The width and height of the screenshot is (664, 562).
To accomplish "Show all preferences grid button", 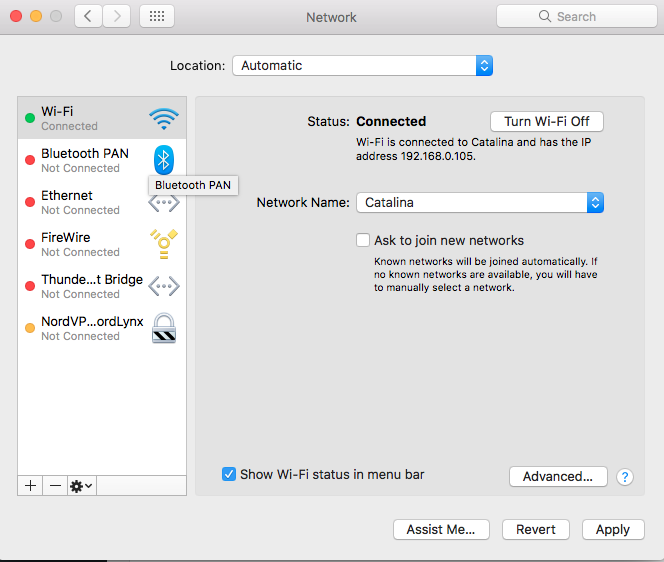I will 157,17.
